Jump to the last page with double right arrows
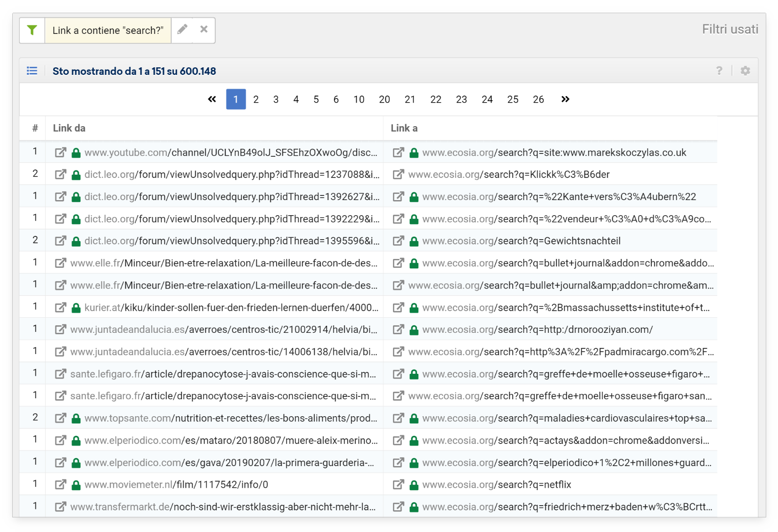The width and height of the screenshot is (778, 532). [x=565, y=99]
